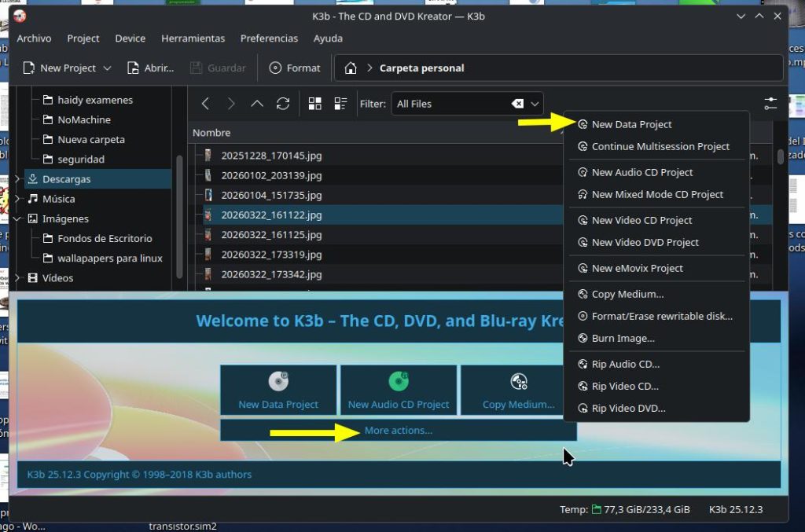This screenshot has width=805, height=532.
Task: Choose Rip Video DVD...
Action: pos(656,409)
